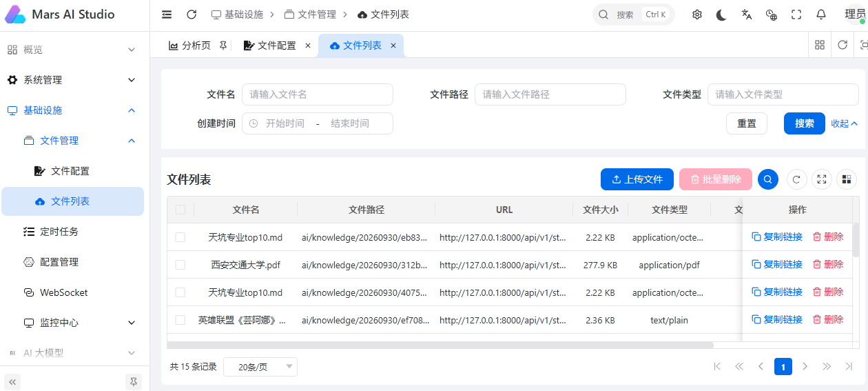Go to first page
This screenshot has height=391, width=868.
click(x=717, y=366)
